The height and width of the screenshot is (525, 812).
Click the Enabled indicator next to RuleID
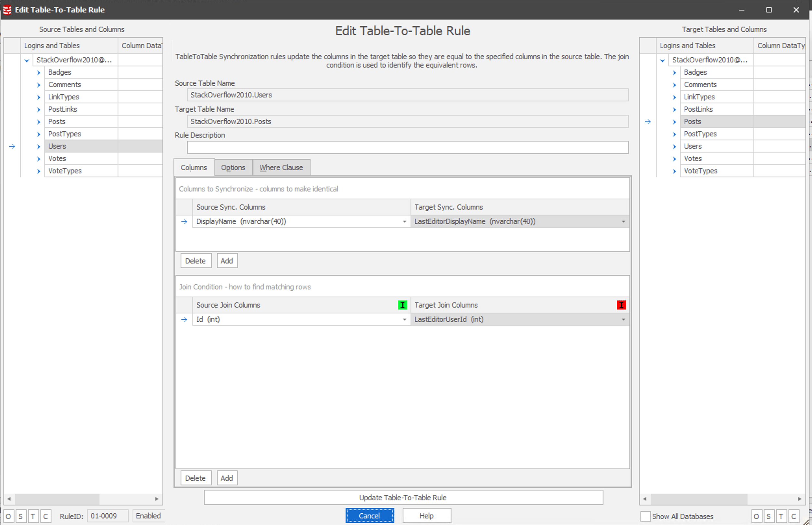pyautogui.click(x=148, y=516)
